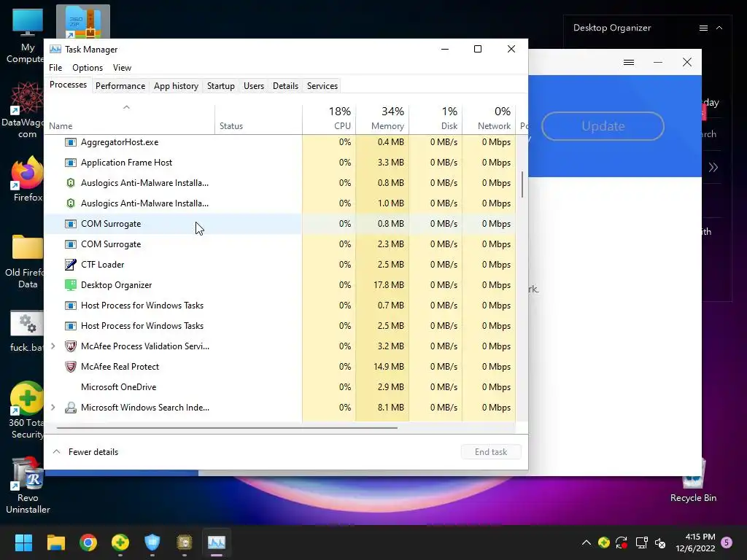Sort processes by the Name column
Image resolution: width=747 pixels, height=560 pixels.
(129, 120)
